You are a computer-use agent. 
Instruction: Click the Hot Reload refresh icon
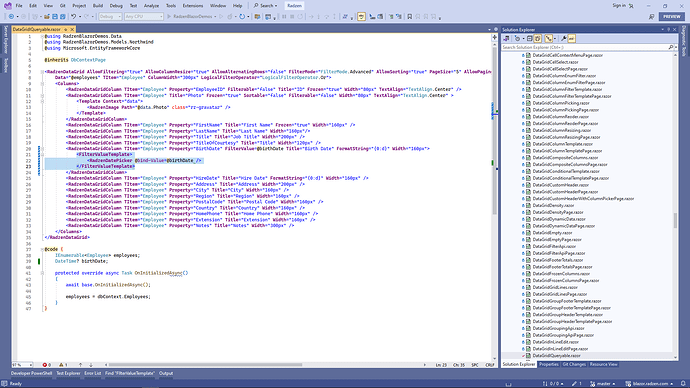(x=242, y=17)
